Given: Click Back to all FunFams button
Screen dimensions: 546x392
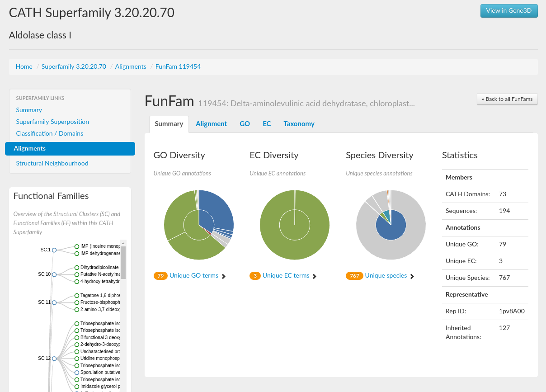Looking at the screenshot, I should pos(507,99).
